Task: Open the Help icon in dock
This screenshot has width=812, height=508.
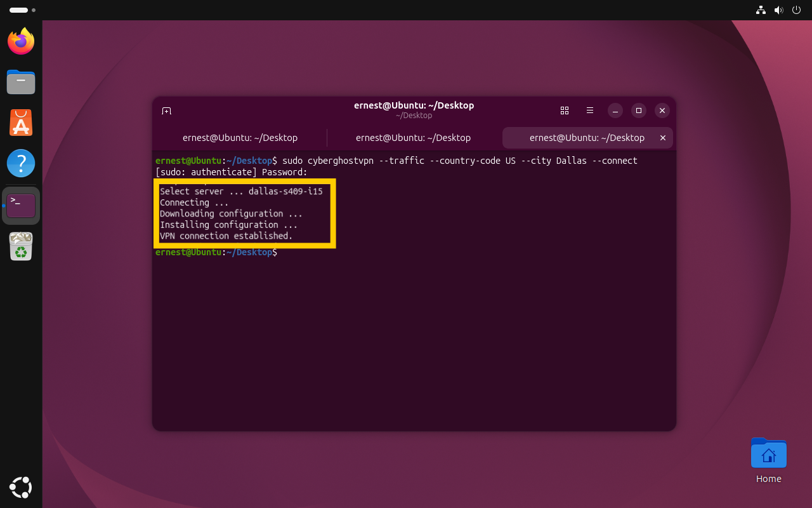Action: [21, 163]
